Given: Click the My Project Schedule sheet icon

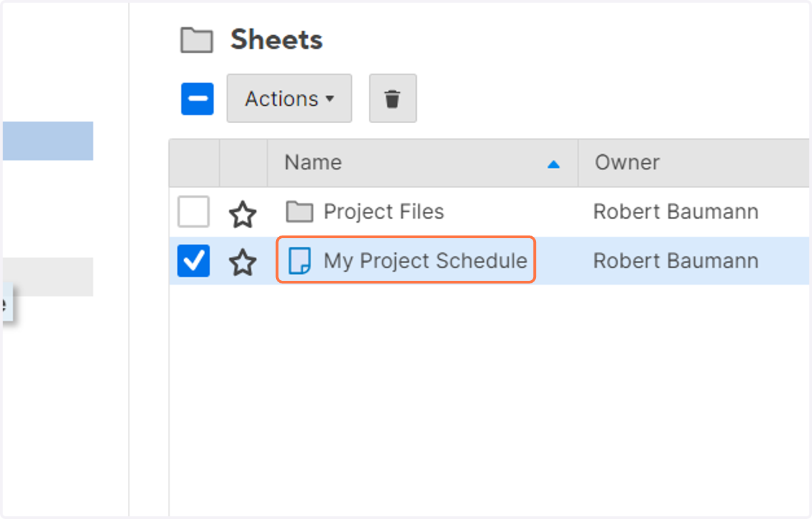Looking at the screenshot, I should click(x=299, y=261).
